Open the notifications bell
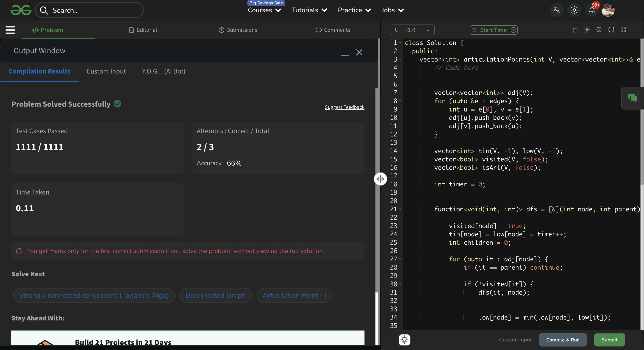 591,10
